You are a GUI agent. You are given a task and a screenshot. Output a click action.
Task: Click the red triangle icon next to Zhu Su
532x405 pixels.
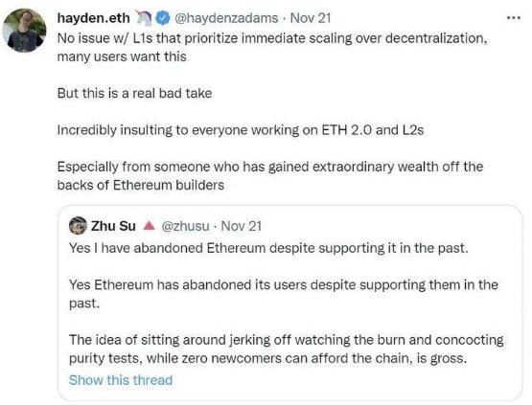(x=149, y=226)
